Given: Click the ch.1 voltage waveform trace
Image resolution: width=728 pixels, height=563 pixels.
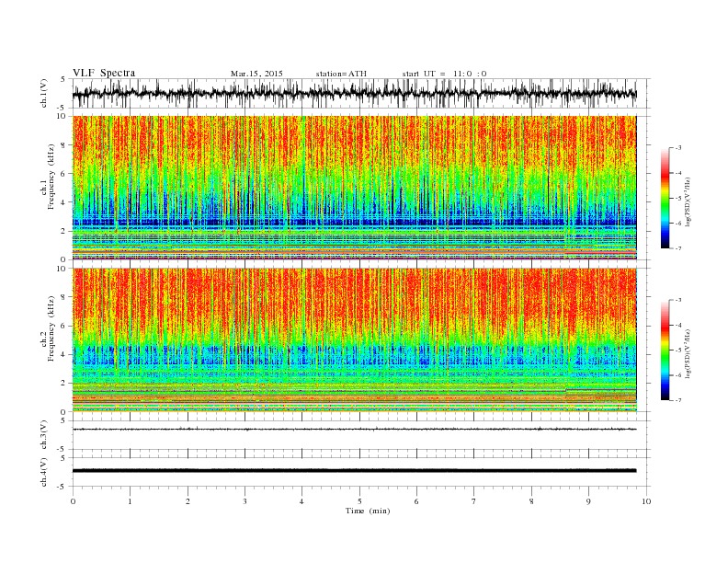Looking at the screenshot, I should 354,93.
